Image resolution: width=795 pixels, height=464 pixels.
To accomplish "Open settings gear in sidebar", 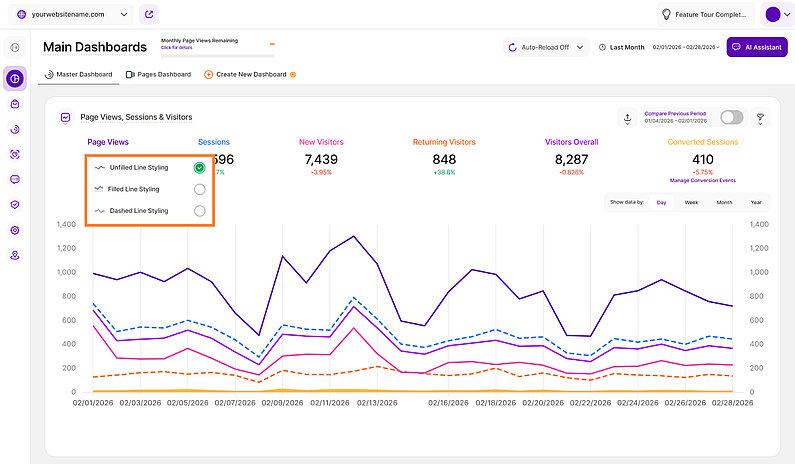I will pyautogui.click(x=15, y=230).
